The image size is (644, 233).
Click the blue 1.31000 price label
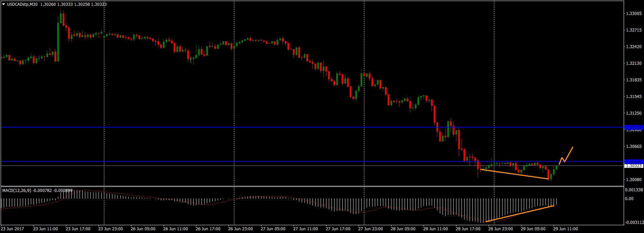(633, 128)
